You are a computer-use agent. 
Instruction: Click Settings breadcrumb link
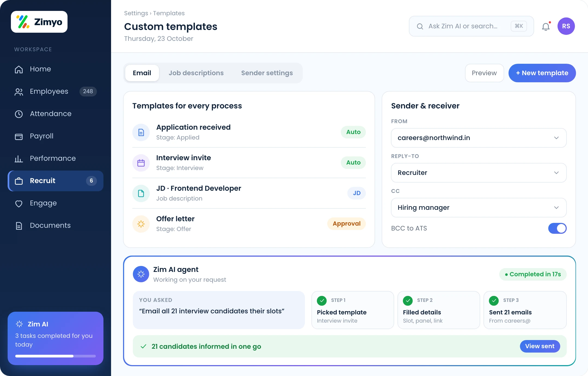click(136, 13)
